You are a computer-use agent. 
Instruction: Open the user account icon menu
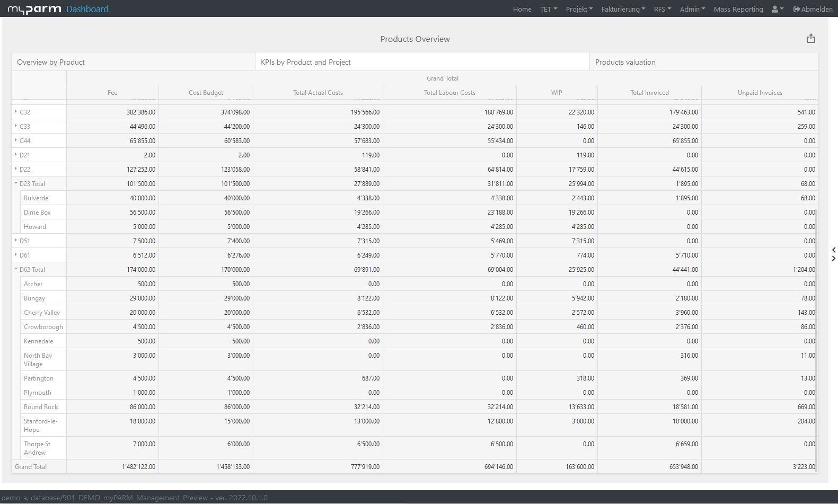click(777, 9)
